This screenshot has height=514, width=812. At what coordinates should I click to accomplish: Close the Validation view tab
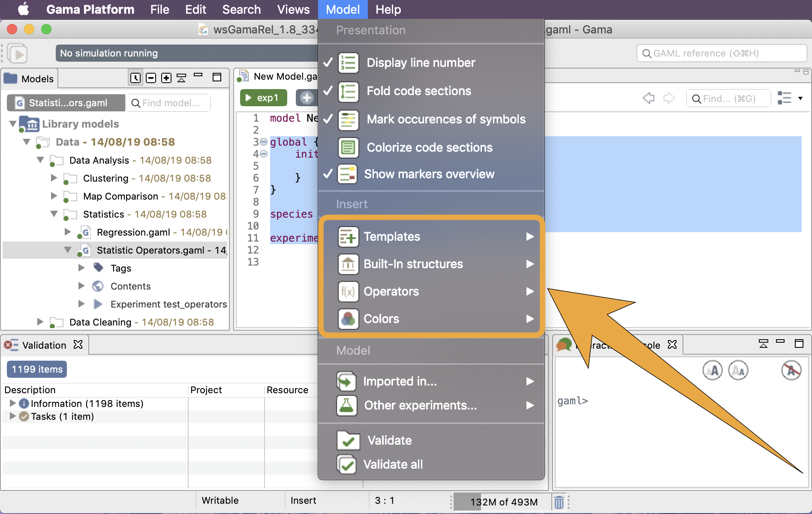tap(78, 344)
